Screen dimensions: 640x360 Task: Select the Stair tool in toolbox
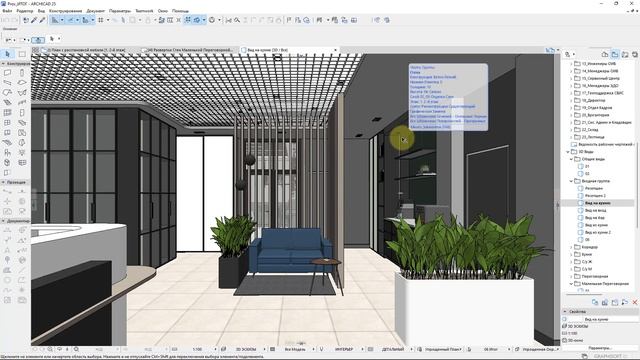coord(7,102)
